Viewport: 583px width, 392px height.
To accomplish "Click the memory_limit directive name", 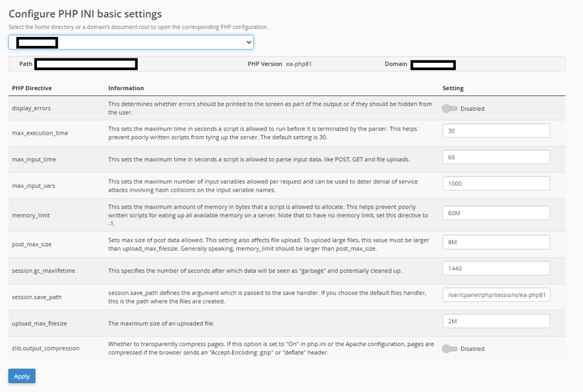I will tap(31, 215).
